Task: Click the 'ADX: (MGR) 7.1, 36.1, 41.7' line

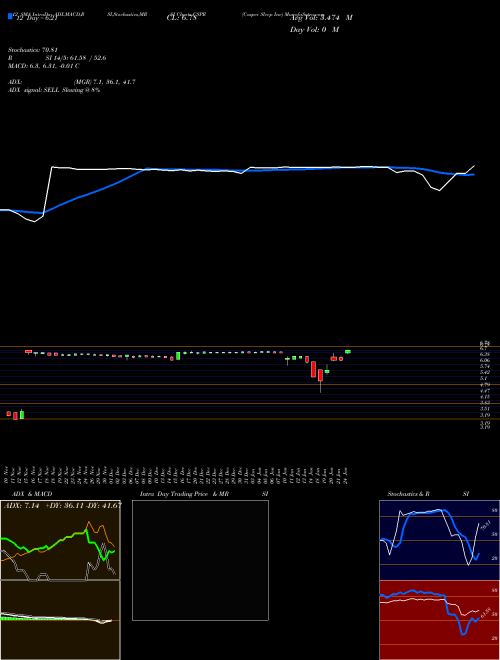Action: pos(72,82)
